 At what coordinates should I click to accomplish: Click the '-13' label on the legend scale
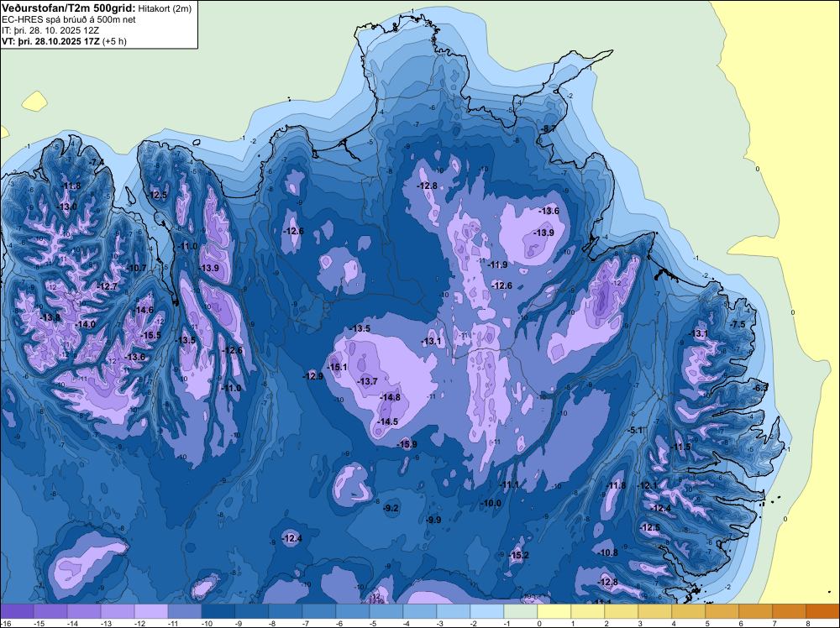[x=106, y=623]
